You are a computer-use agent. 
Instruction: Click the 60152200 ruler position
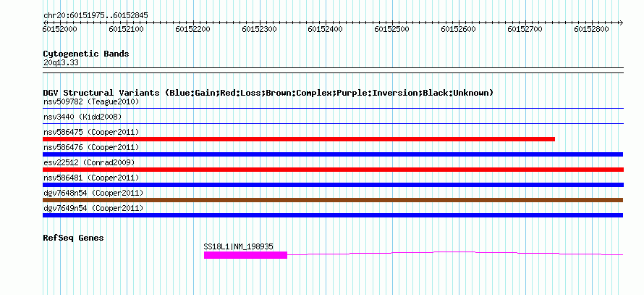(192, 29)
